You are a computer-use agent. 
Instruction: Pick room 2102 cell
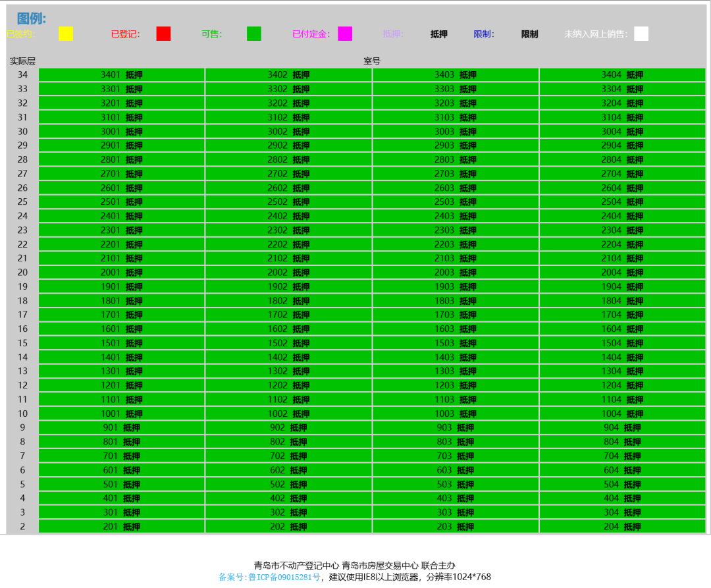[288, 258]
